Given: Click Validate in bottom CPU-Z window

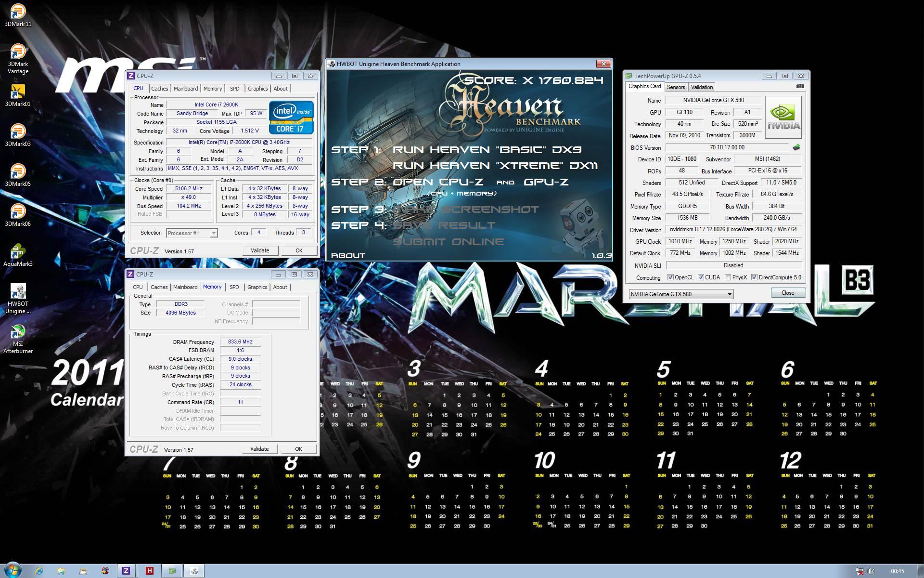Looking at the screenshot, I should click(259, 449).
